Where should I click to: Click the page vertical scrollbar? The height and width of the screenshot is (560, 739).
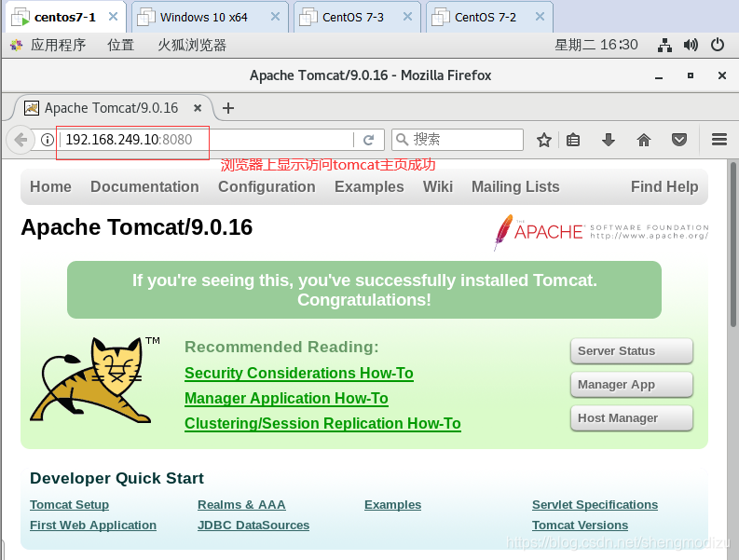tap(733, 245)
